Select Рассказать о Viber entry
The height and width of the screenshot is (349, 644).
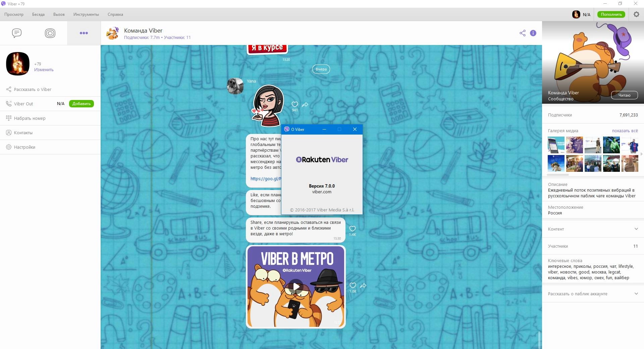[50, 89]
